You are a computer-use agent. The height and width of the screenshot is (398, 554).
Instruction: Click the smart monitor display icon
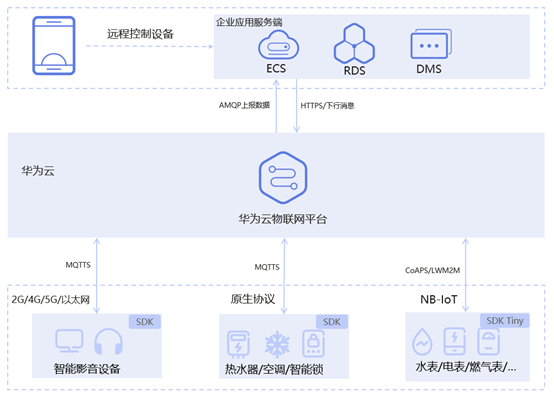(x=69, y=341)
